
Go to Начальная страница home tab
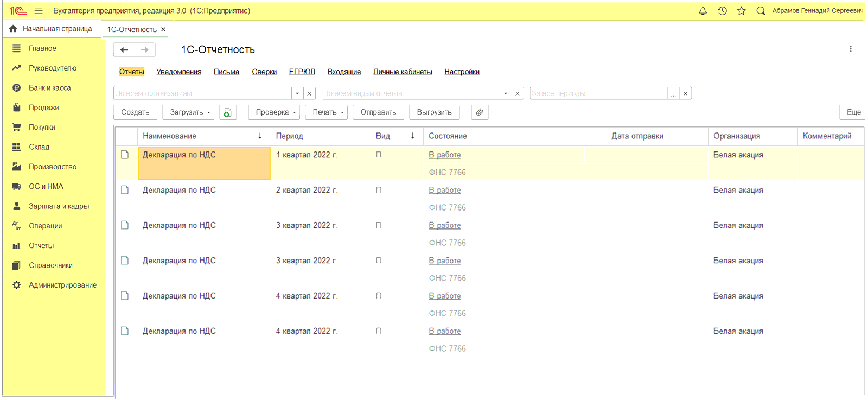(51, 29)
